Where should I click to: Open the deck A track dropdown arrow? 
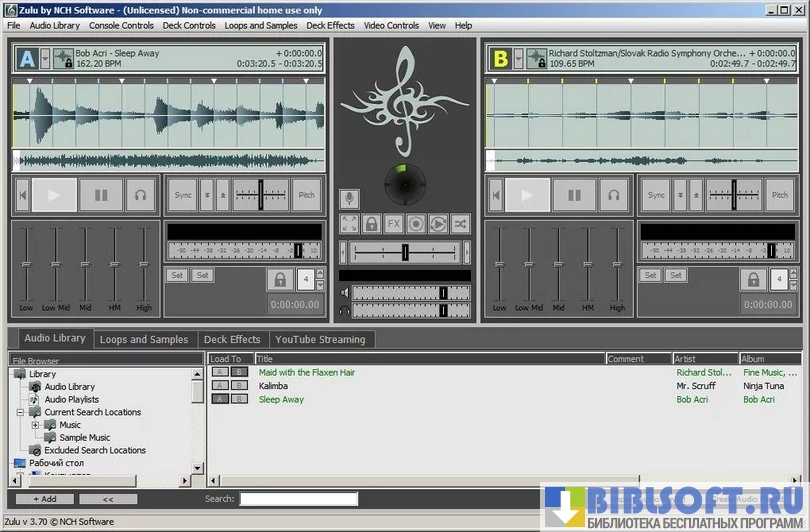click(45, 60)
